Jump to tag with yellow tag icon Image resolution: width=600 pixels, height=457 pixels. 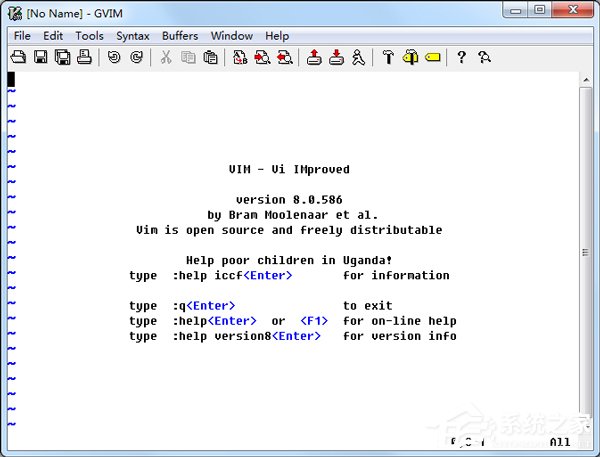[x=432, y=57]
